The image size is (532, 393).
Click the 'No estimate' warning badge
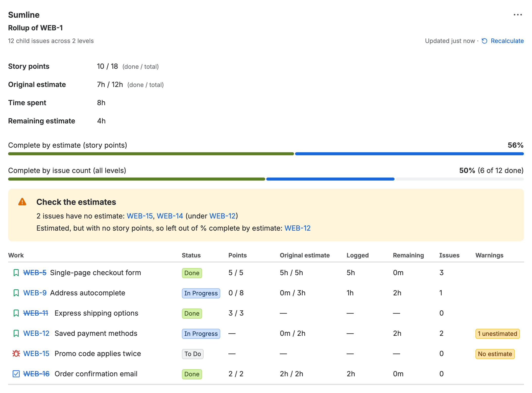point(495,354)
